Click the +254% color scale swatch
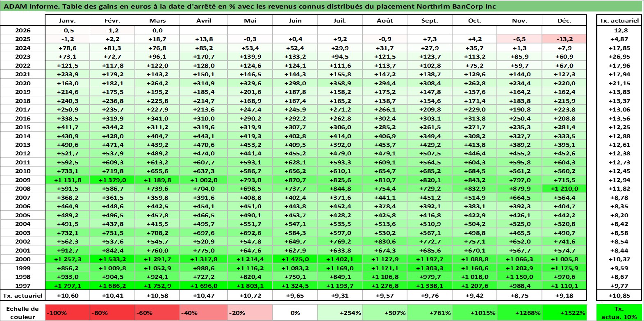This screenshot has width=644, height=321. click(x=340, y=313)
